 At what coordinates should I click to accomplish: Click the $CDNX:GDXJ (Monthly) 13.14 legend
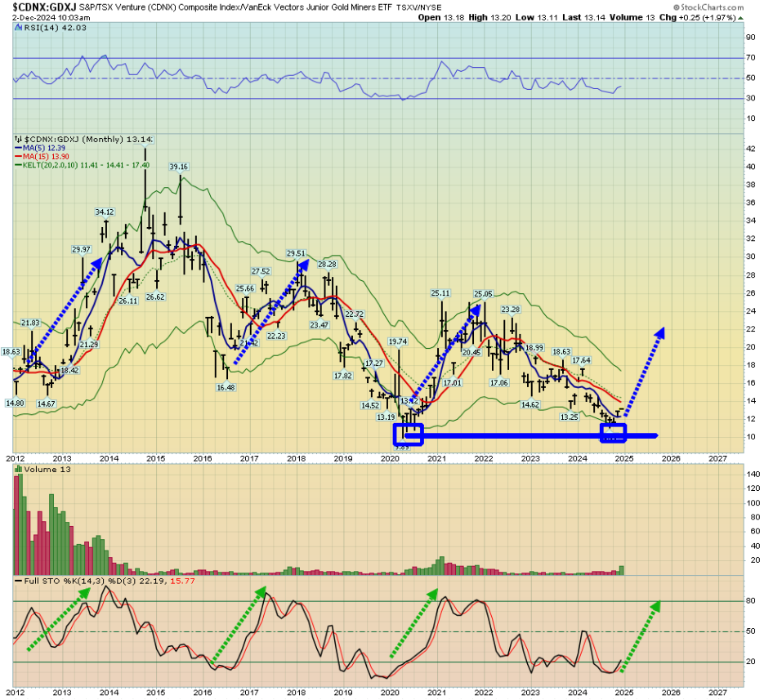click(89, 140)
